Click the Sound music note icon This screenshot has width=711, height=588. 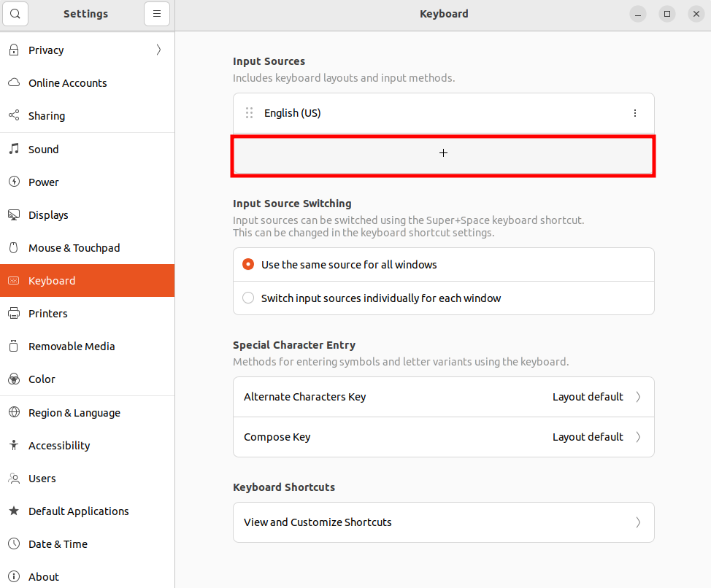(14, 149)
